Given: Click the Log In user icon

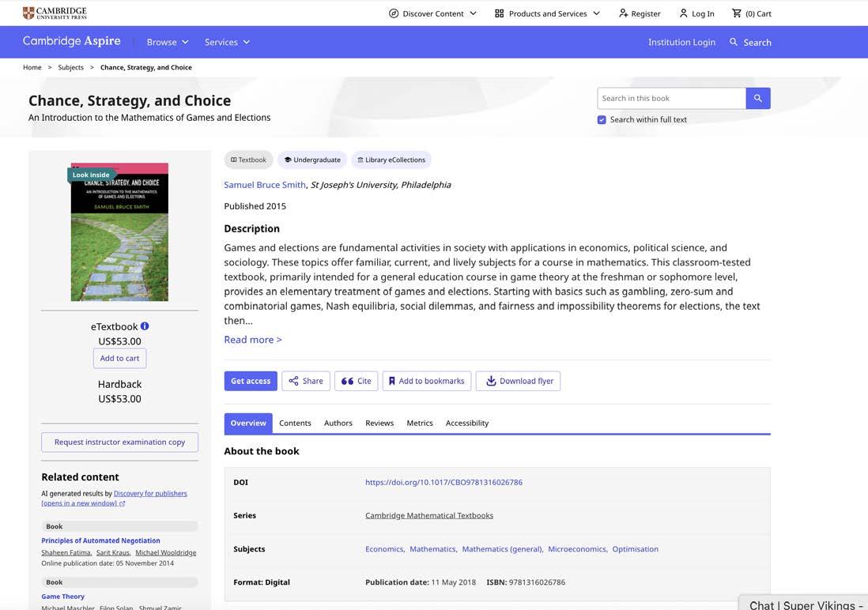Looking at the screenshot, I should click(x=684, y=13).
